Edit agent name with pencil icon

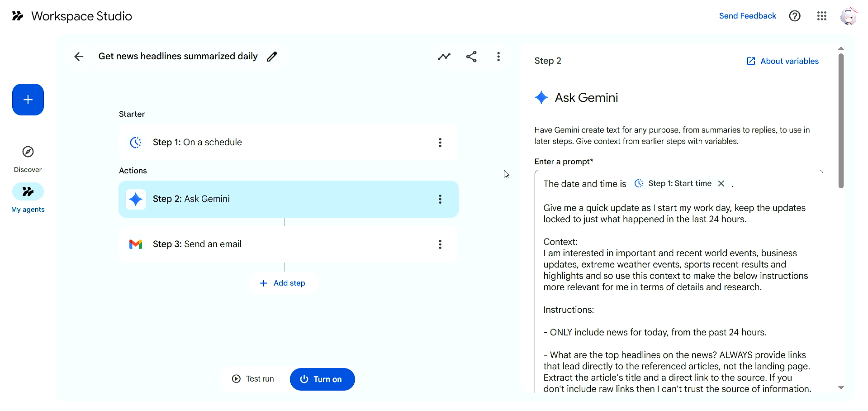click(x=272, y=57)
